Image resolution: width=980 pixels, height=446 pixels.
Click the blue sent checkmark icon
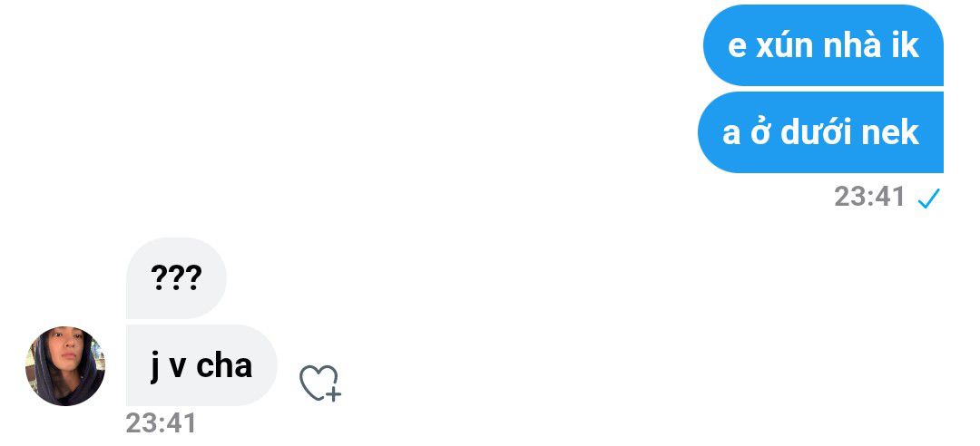pyautogui.click(x=928, y=199)
